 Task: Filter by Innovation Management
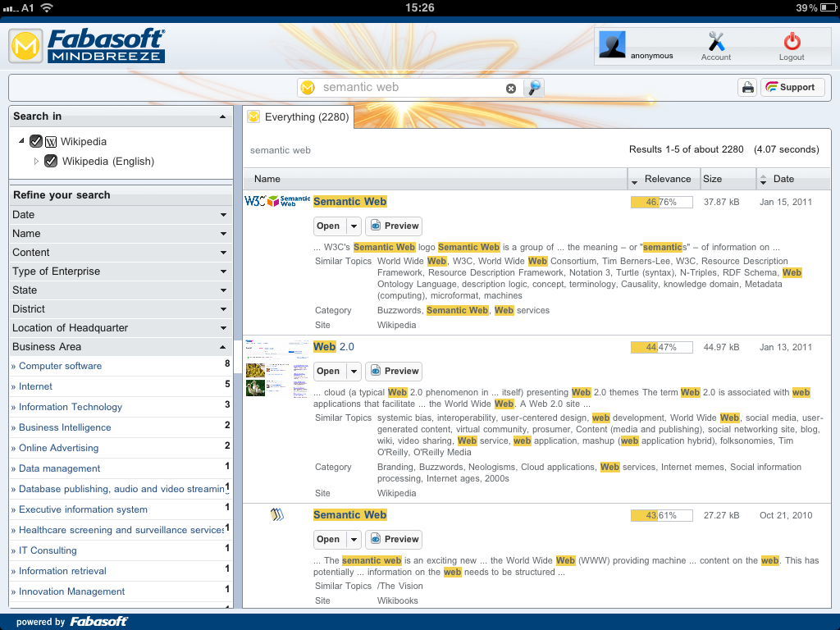[72, 591]
